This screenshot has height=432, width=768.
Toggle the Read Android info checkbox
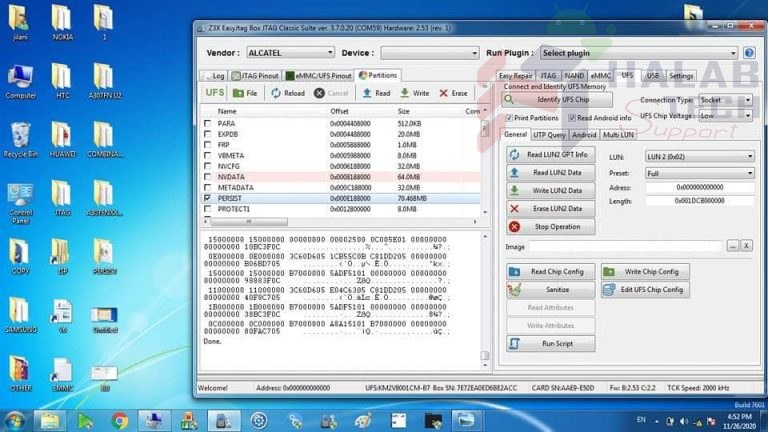572,118
